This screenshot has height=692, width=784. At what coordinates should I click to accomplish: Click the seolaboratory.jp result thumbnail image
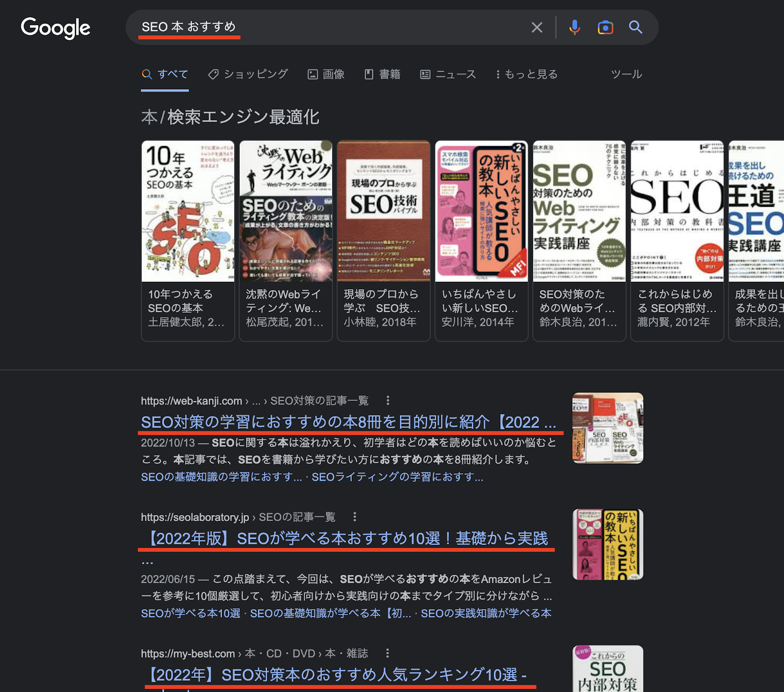tap(608, 544)
